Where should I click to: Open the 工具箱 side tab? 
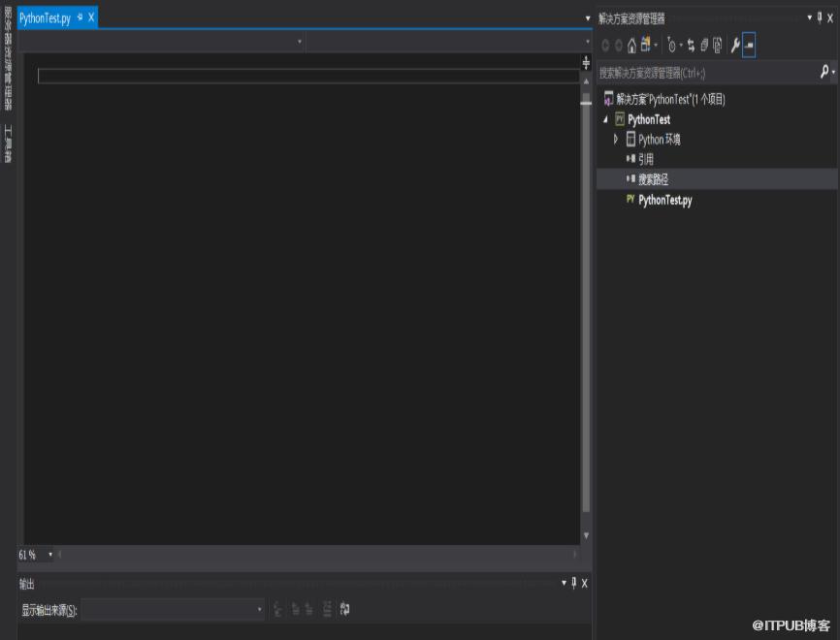(8, 144)
